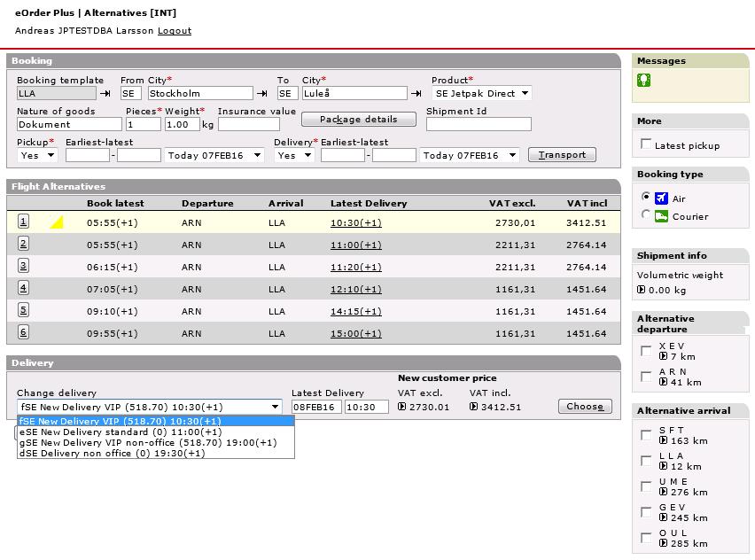
Task: Click the arrow icon next to Booking template
Action: pos(105,93)
